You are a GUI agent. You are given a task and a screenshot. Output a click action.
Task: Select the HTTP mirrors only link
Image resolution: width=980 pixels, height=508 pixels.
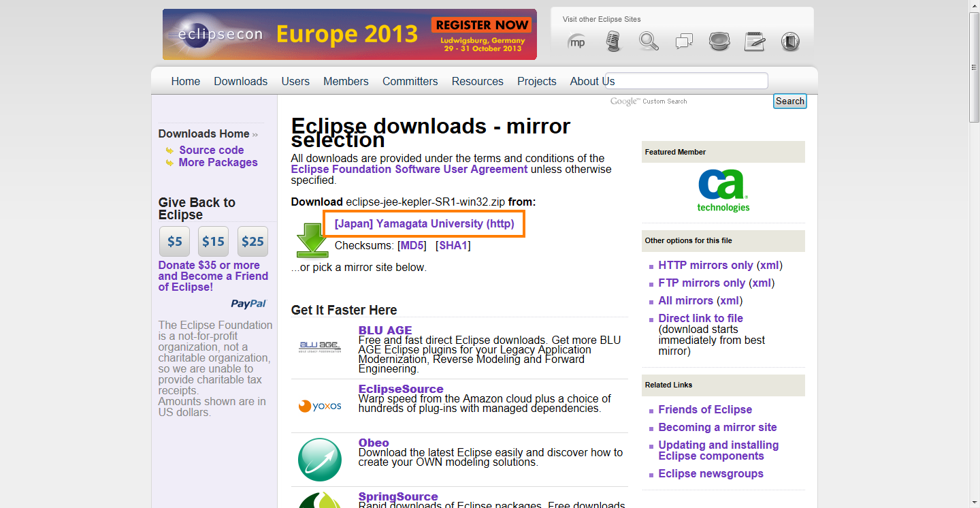tap(706, 265)
